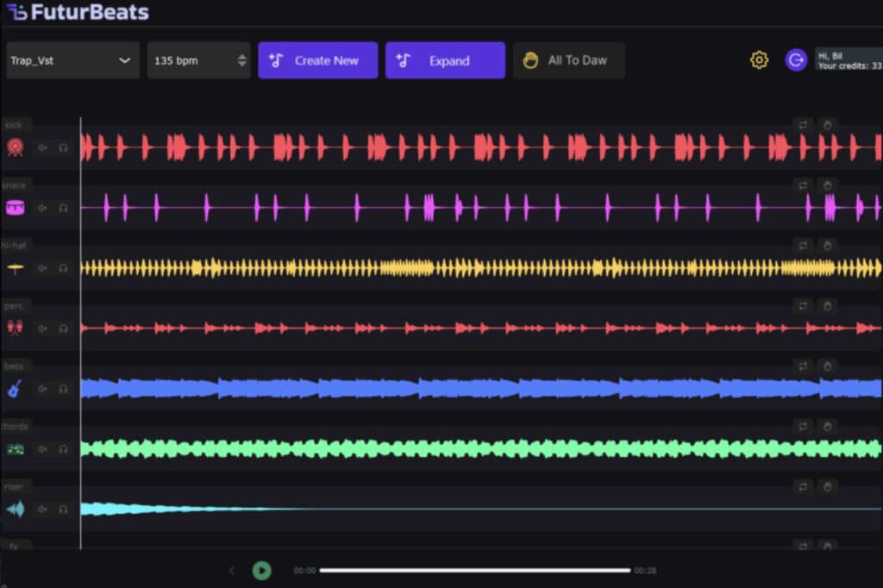883x588 pixels.
Task: Adjust the 135 bpm tempo stepper arrows
Action: pos(241,60)
